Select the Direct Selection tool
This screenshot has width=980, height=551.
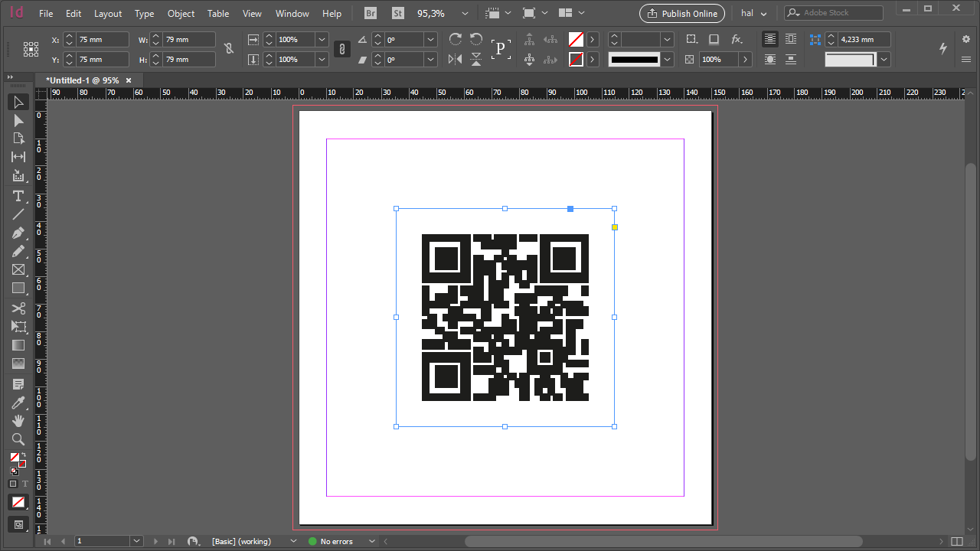click(18, 120)
